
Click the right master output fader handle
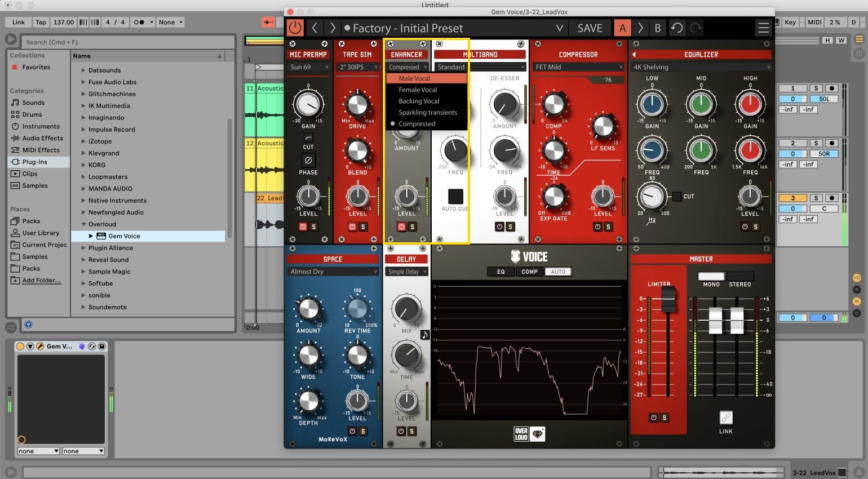click(737, 321)
